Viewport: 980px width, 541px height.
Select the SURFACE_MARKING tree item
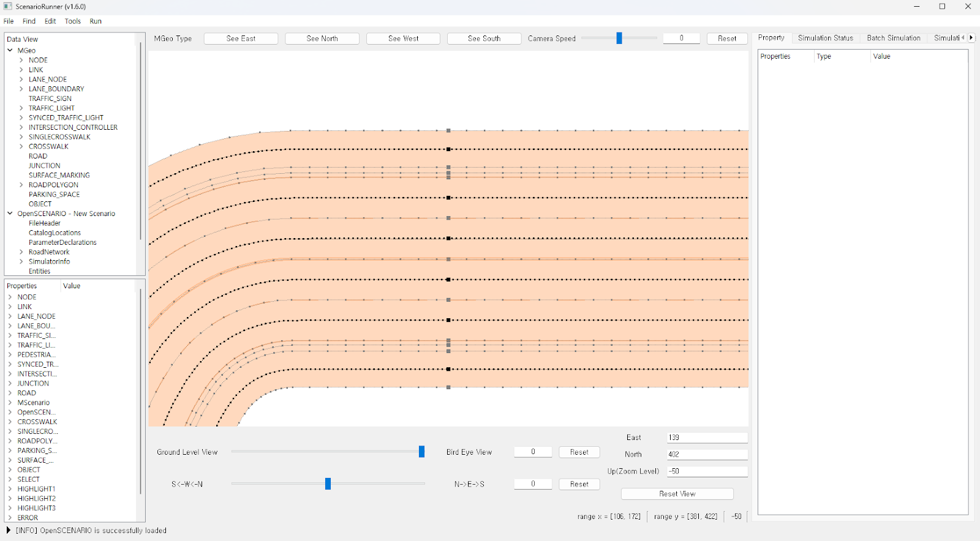(59, 175)
